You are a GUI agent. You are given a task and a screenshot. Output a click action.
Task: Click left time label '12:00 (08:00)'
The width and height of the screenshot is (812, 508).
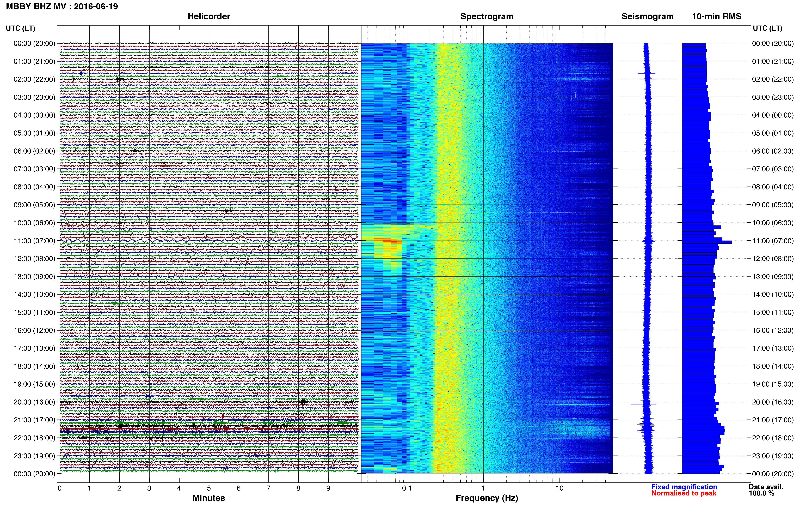pyautogui.click(x=34, y=259)
